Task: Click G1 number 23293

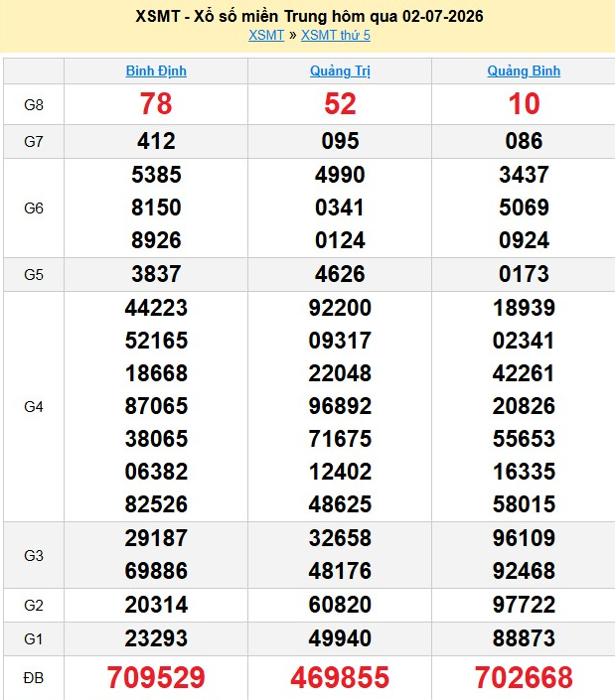Action: pos(156,638)
